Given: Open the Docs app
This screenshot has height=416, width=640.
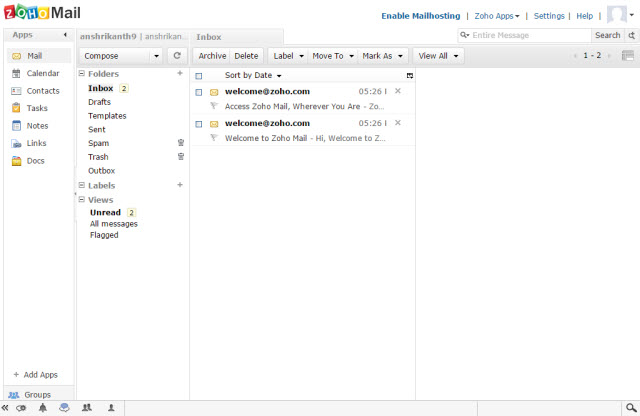Looking at the screenshot, I should point(28,161).
